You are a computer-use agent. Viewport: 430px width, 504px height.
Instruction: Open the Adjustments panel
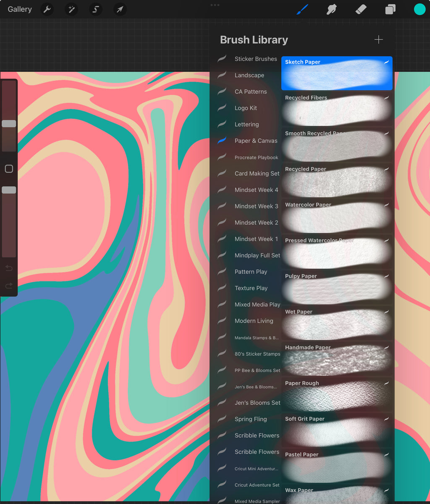(x=71, y=9)
